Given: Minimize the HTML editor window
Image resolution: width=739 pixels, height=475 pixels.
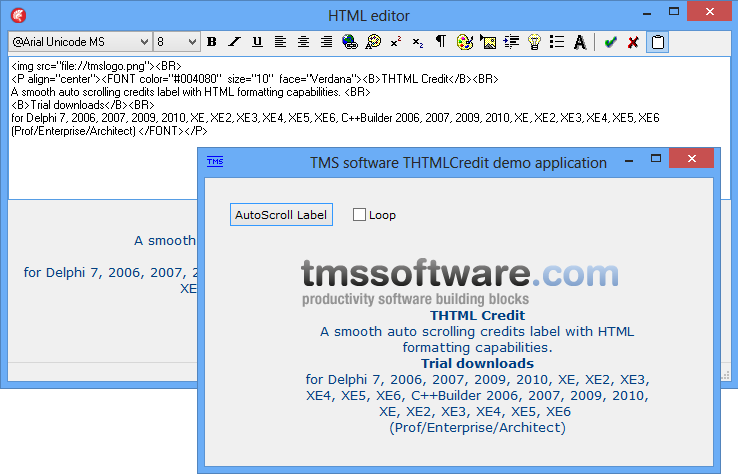Looking at the screenshot, I should (647, 14).
